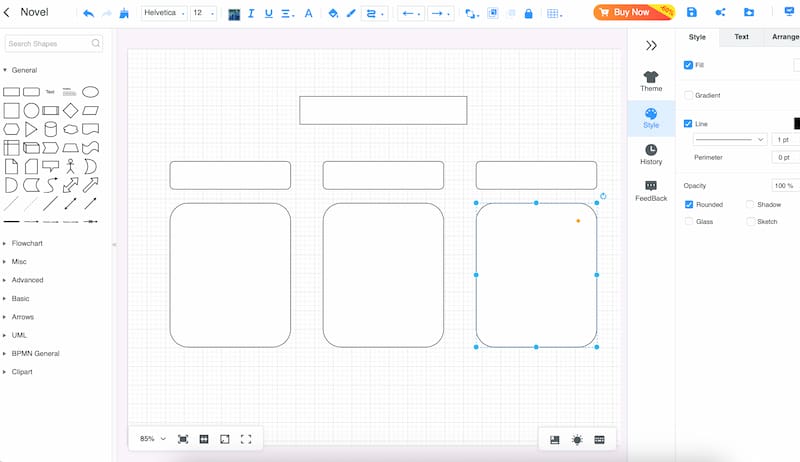Click the lock icon in toolbar

(x=529, y=13)
